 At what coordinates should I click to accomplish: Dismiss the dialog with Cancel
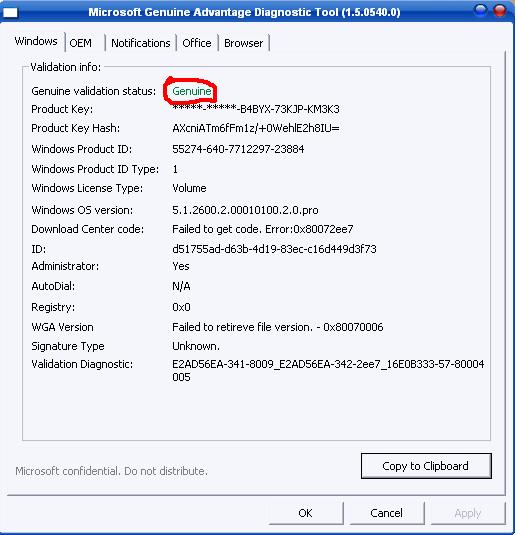point(387,513)
